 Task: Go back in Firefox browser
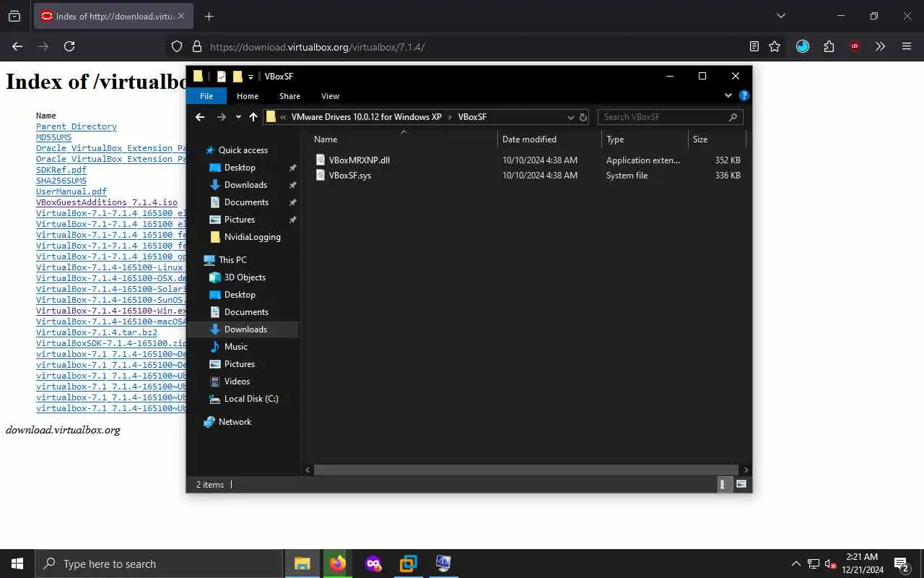(17, 46)
